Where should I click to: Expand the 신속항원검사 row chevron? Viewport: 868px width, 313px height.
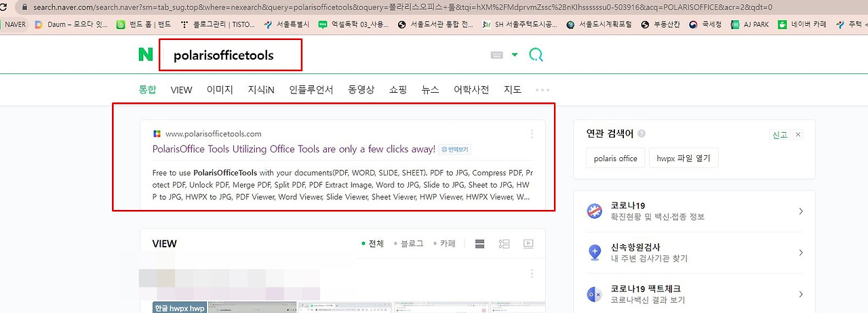801,253
